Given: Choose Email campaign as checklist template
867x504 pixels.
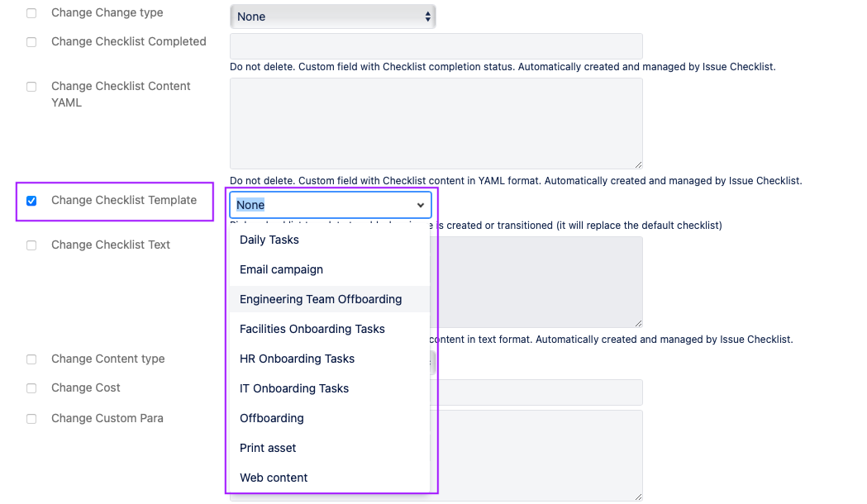Looking at the screenshot, I should pos(281,269).
